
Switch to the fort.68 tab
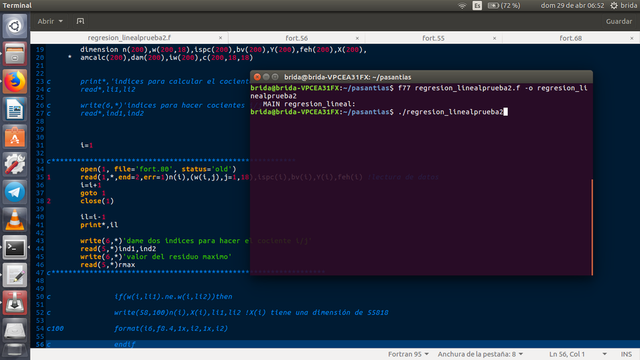[x=570, y=38]
